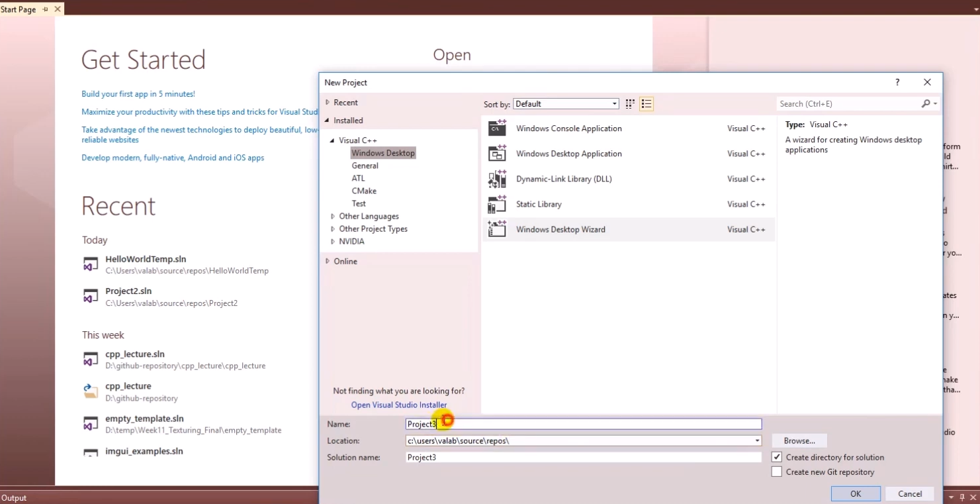Select Dynamic-Link Library (DLL) template icon
Screen dimensions: 980x504
497,179
